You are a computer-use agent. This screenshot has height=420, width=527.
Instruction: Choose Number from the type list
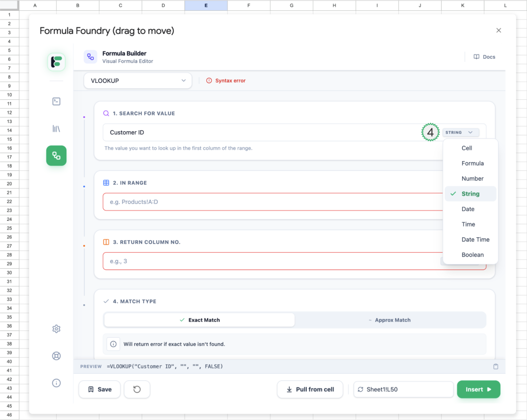[x=472, y=179]
